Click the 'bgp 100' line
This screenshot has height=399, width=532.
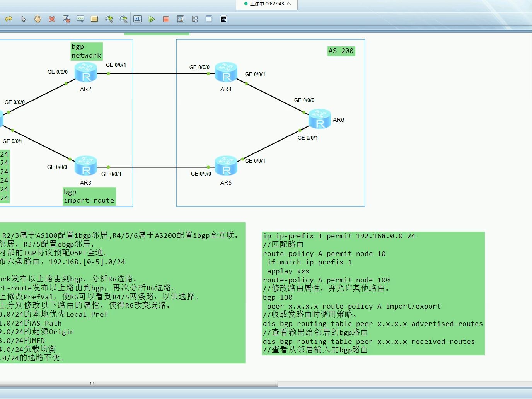(x=278, y=297)
